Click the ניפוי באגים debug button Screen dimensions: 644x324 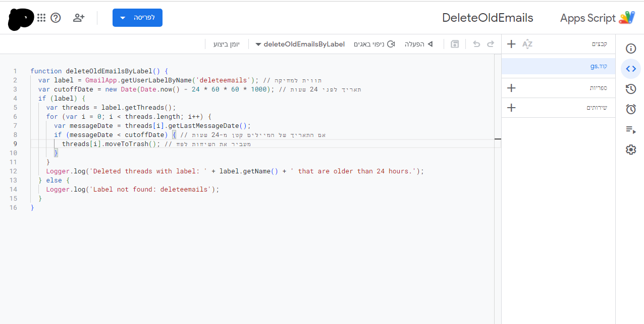374,44
